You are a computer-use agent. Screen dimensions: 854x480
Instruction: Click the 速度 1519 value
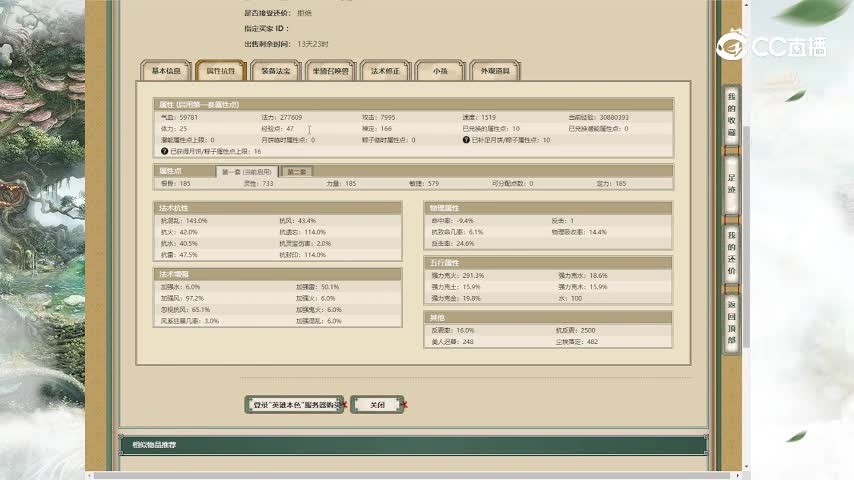click(479, 117)
